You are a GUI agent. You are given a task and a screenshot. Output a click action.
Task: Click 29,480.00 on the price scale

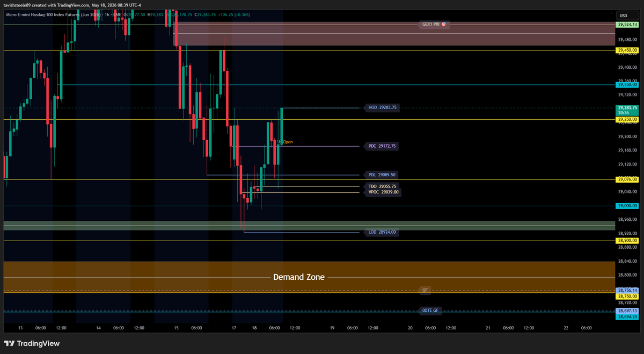[x=627, y=39]
